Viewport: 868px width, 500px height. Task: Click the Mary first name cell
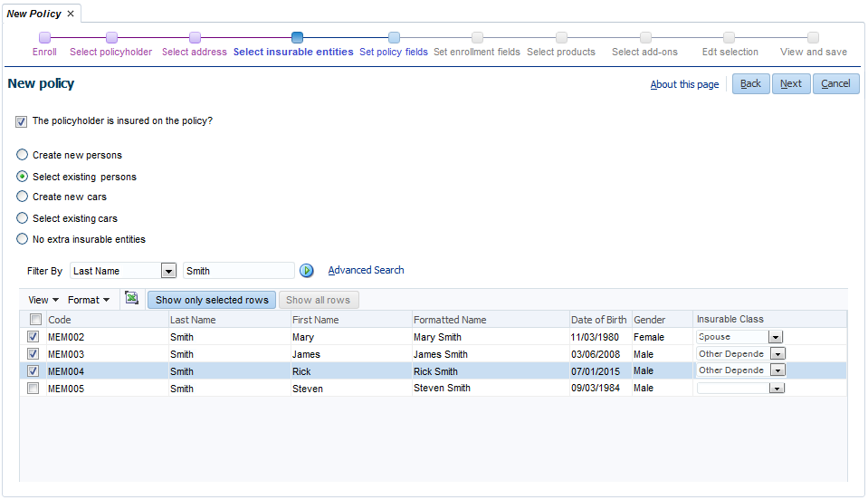tap(303, 337)
